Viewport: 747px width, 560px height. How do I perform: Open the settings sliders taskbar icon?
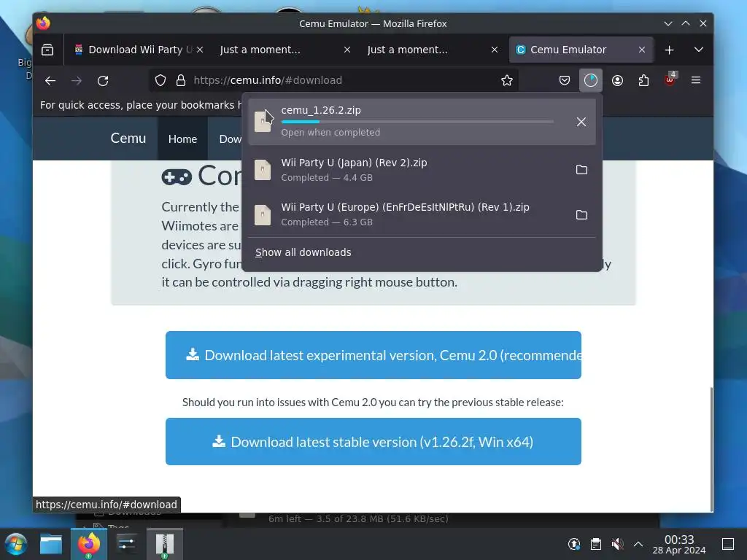pyautogui.click(x=126, y=544)
